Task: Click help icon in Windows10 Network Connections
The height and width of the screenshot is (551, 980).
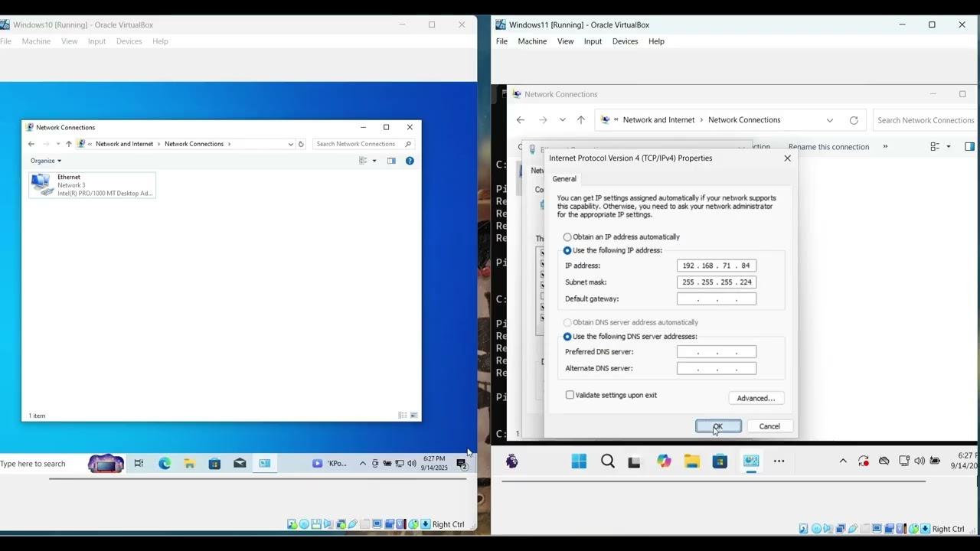Action: pos(410,161)
